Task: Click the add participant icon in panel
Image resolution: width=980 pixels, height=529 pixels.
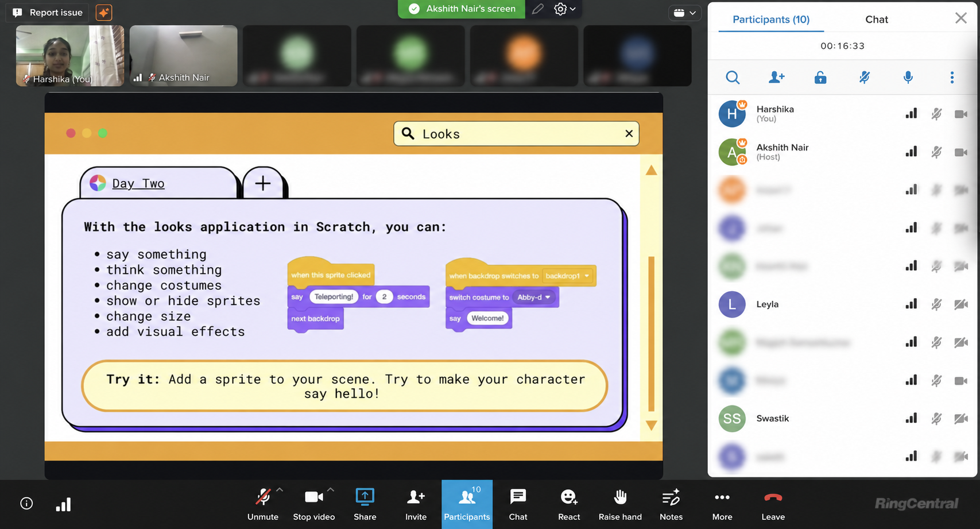Action: tap(776, 78)
